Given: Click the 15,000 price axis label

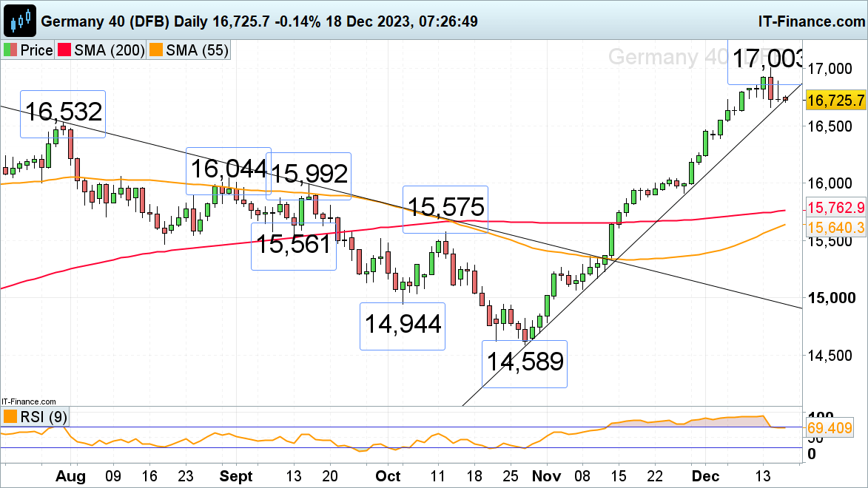Looking at the screenshot, I should (832, 298).
